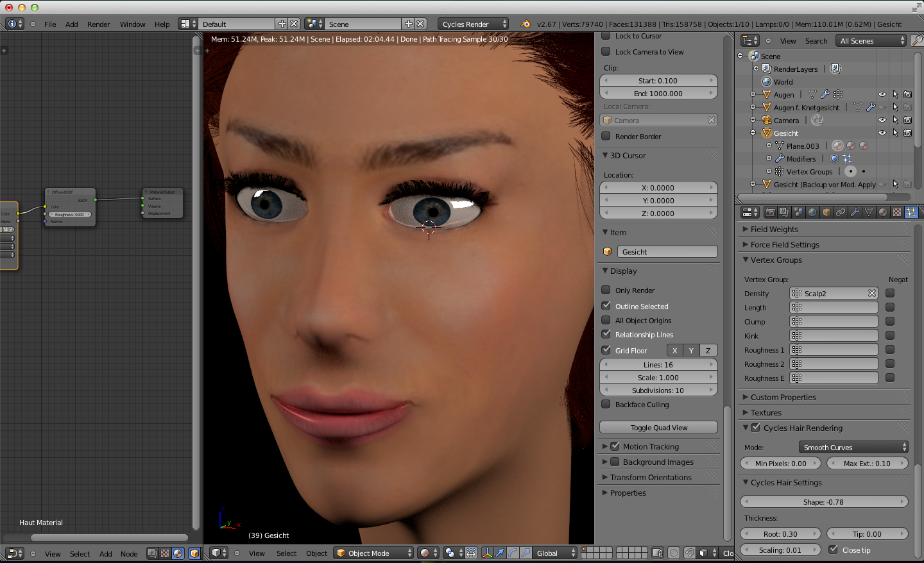The width and height of the screenshot is (924, 563).
Task: Open the Modifiers wrench properties tab
Action: (x=855, y=212)
